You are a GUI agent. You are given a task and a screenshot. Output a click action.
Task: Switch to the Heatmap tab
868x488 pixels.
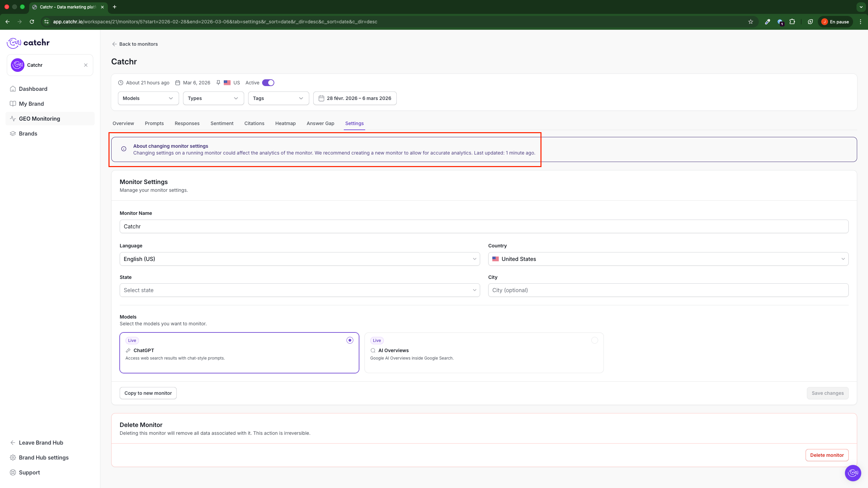pyautogui.click(x=285, y=123)
